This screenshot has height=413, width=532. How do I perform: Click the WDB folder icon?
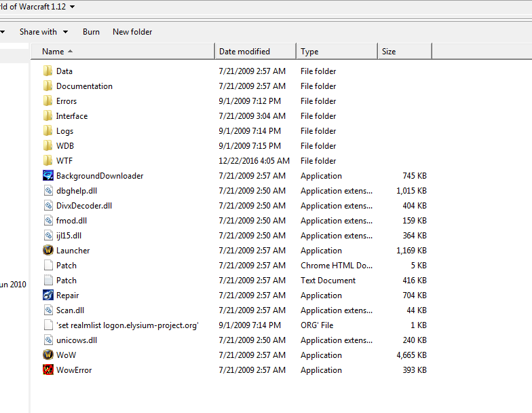(x=47, y=145)
